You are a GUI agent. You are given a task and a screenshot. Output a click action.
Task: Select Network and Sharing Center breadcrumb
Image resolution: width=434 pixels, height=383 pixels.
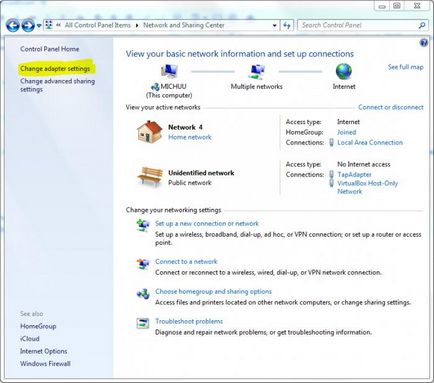pyautogui.click(x=184, y=25)
